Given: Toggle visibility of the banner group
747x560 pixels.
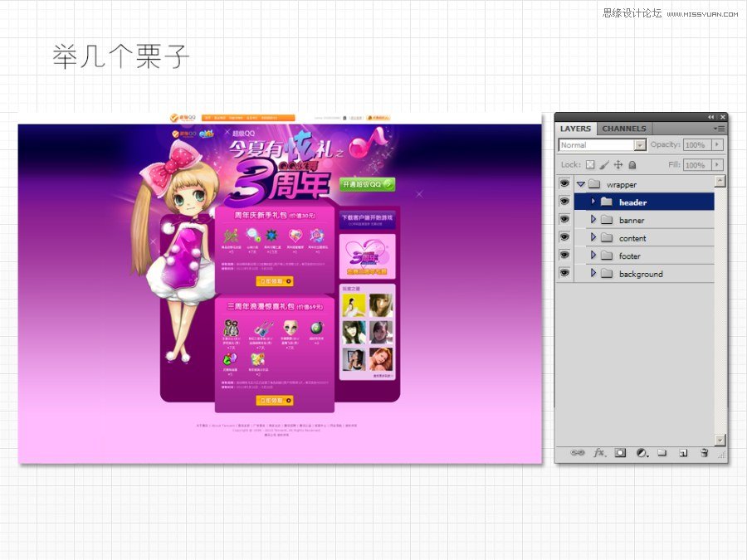Looking at the screenshot, I should [564, 219].
